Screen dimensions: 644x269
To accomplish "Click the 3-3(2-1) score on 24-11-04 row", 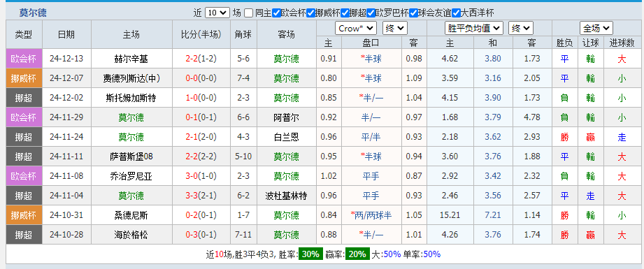I will 201,196.
